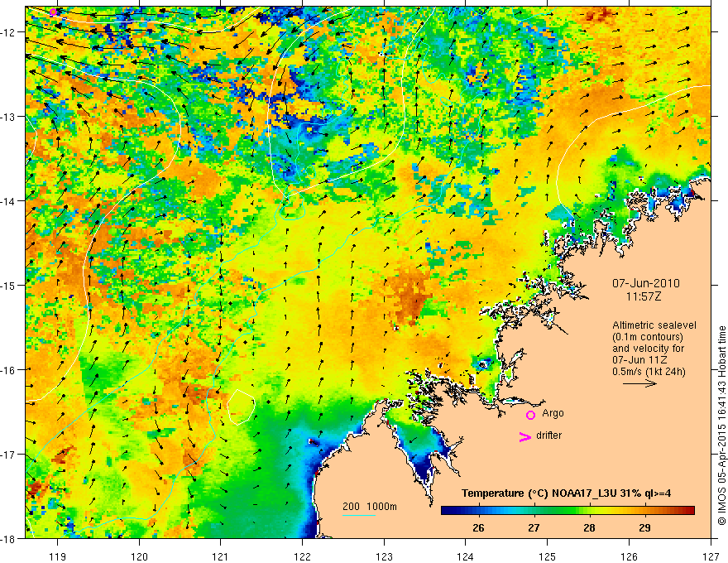728x563 pixels.
Task: Click the longitude axis label '121'
Action: (x=221, y=556)
